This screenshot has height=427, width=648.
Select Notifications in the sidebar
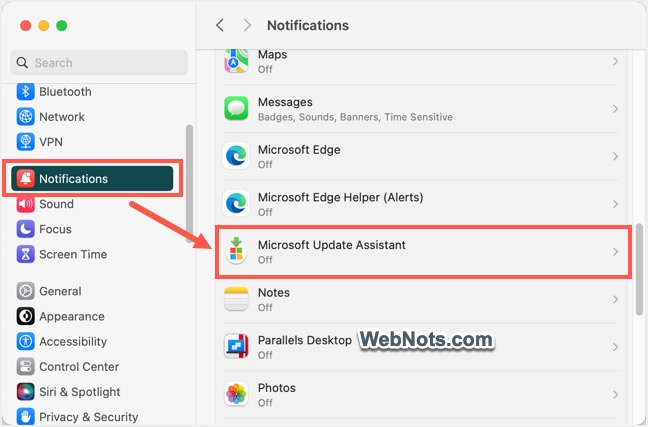tap(92, 179)
